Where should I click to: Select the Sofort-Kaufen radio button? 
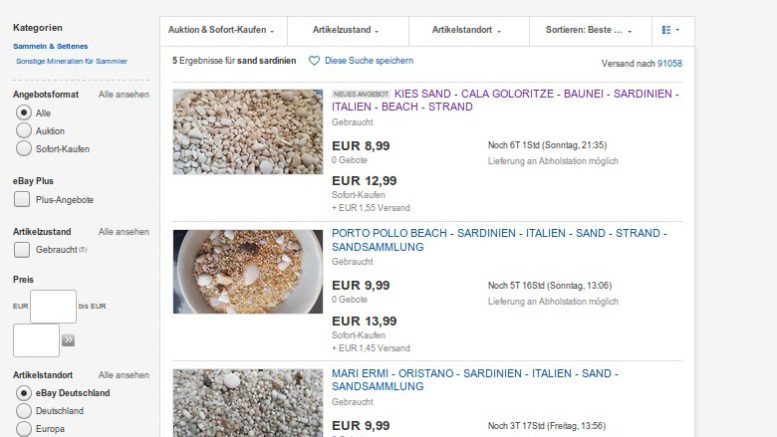24,149
